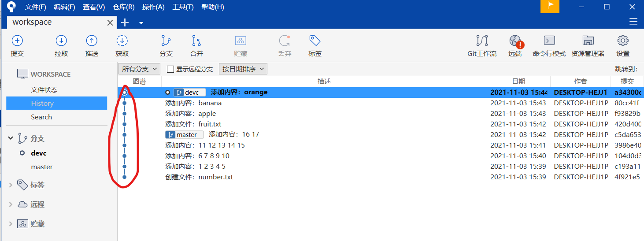Select commit 添加内容: banana
This screenshot has height=241, width=644.
381,103
